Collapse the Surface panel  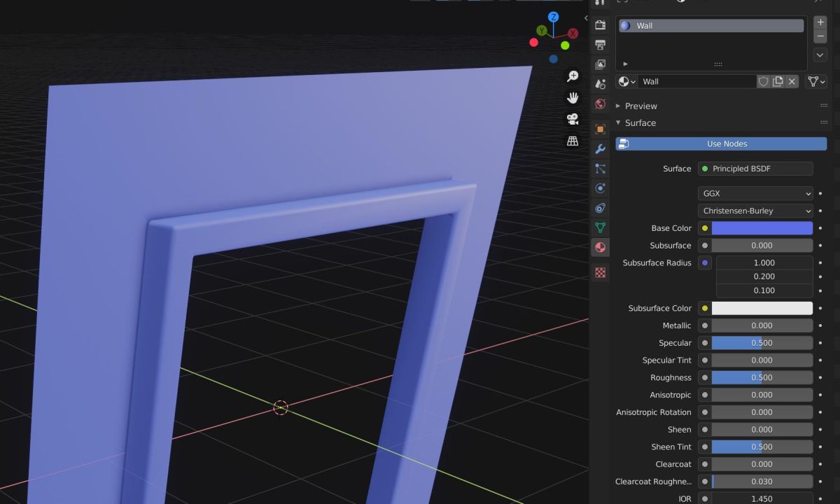[x=640, y=122]
